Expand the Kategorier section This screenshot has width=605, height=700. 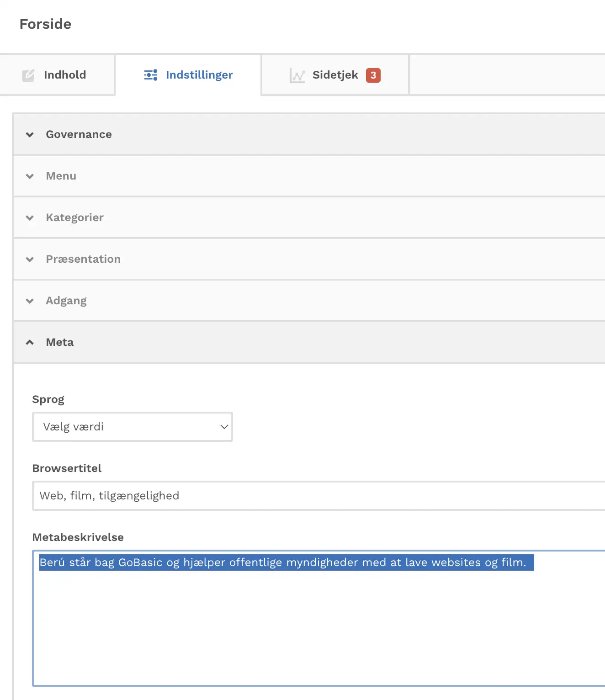coord(309,217)
